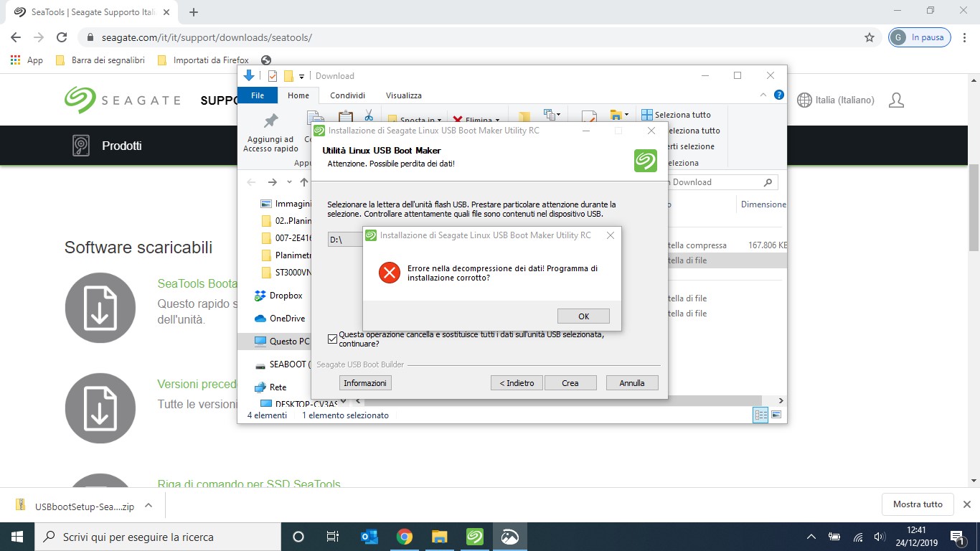Open the Visualizza ribbon tab
The image size is (980, 551).
[403, 95]
